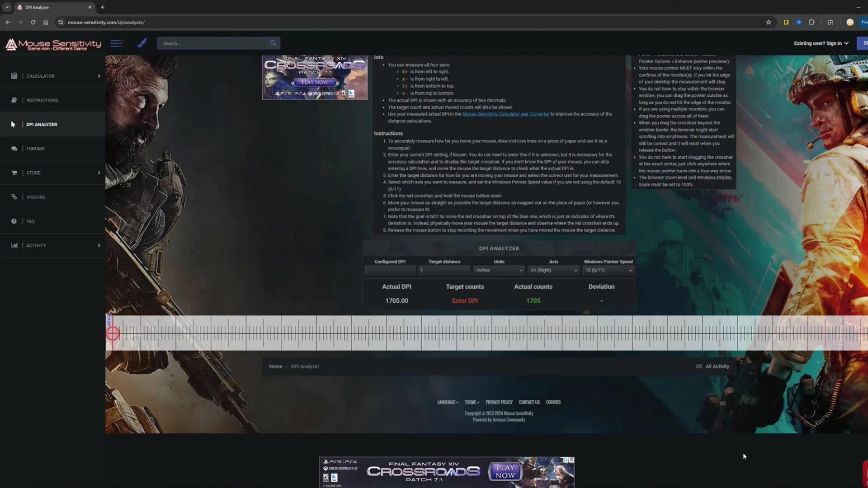This screenshot has width=868, height=488.
Task: Toggle the sidebar with the hamburger icon
Action: pyautogui.click(x=117, y=43)
